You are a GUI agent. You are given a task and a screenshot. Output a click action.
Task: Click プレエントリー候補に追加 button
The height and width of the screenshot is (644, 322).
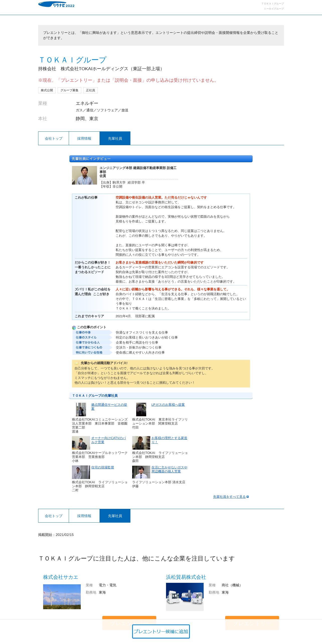coord(161,631)
